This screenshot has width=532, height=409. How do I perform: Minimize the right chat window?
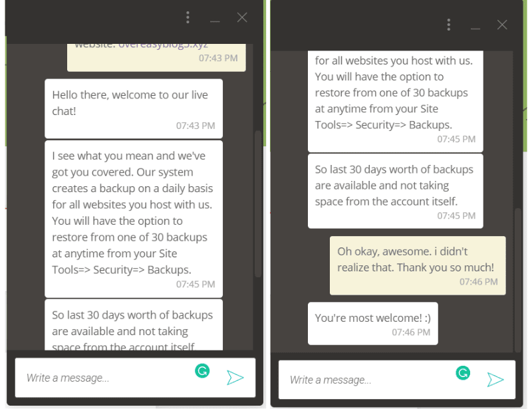475,25
